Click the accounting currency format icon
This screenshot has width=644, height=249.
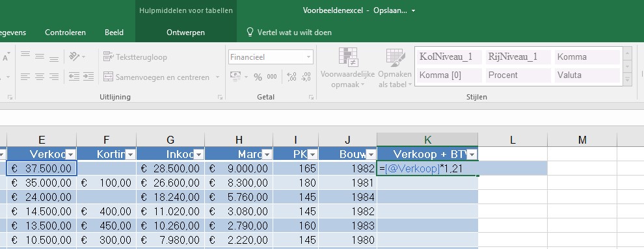[235, 77]
